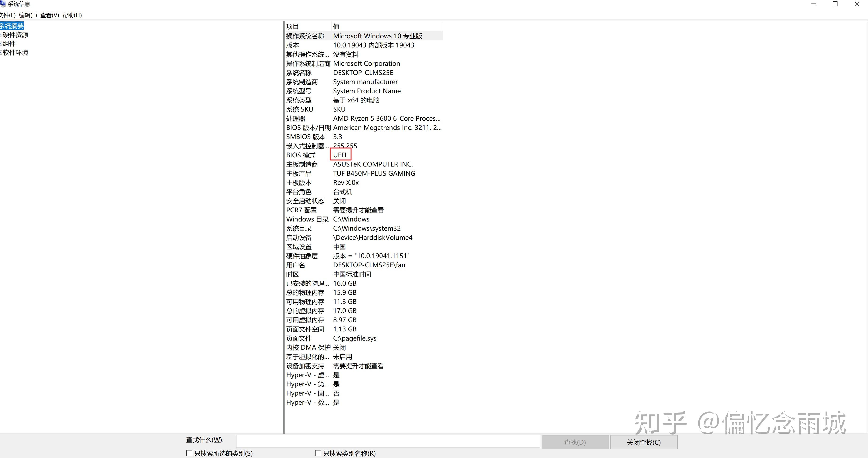Expand the 组件 tree node
Screen dimensions: 868x458
1,44
